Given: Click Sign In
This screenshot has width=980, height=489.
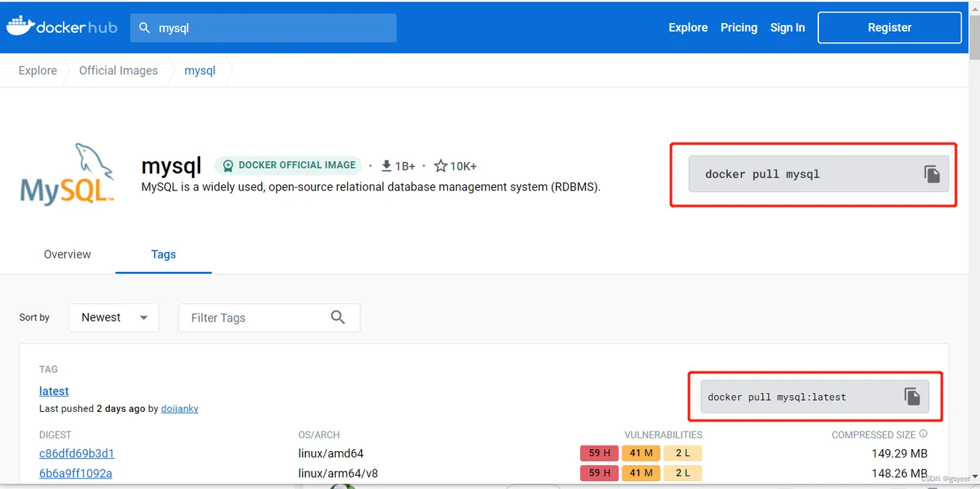Looking at the screenshot, I should pyautogui.click(x=787, y=27).
